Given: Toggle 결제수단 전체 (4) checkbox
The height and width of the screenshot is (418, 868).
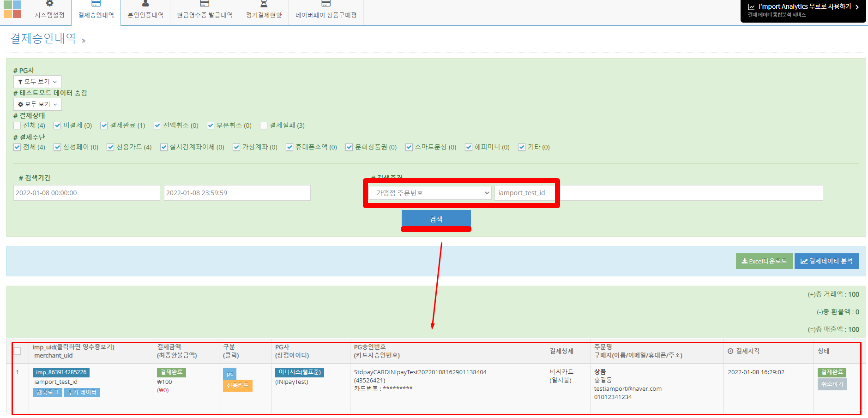Looking at the screenshot, I should (x=17, y=147).
